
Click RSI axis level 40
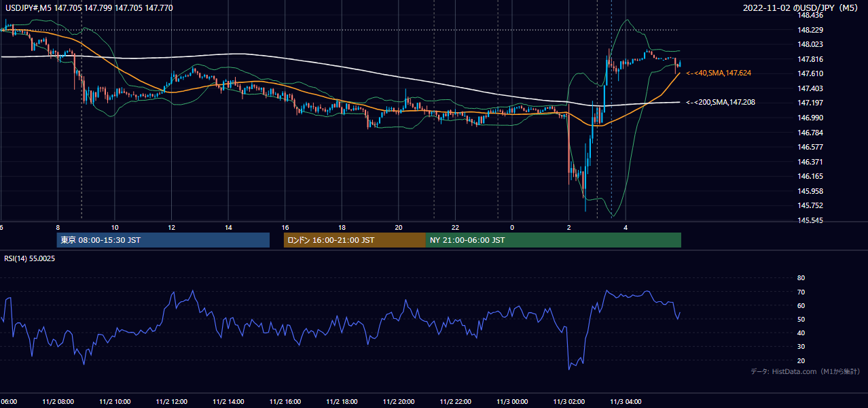click(801, 333)
